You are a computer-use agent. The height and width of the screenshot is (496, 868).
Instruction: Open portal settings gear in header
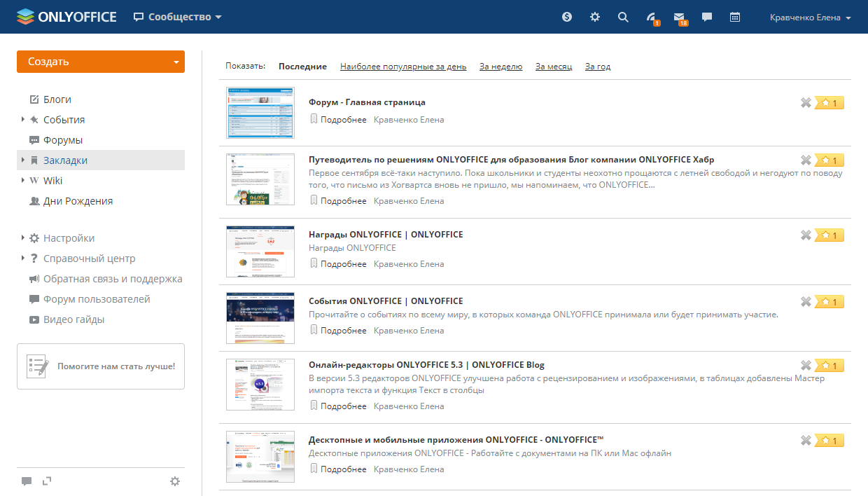595,18
